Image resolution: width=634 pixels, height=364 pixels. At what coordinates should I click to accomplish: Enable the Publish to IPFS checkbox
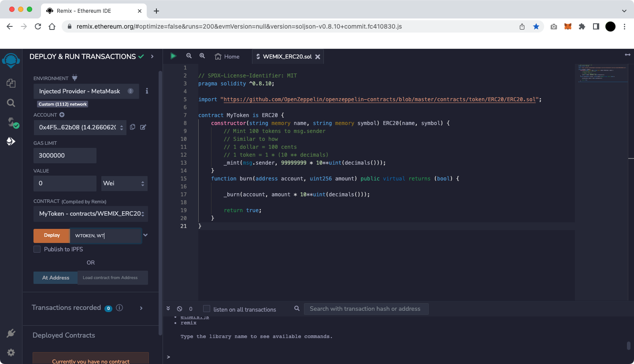point(37,249)
